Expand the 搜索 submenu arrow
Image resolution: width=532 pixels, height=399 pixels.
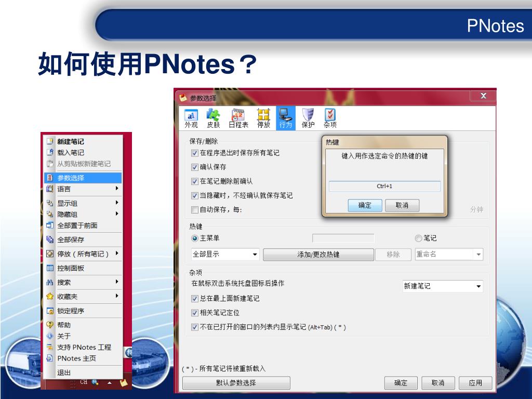(x=117, y=282)
